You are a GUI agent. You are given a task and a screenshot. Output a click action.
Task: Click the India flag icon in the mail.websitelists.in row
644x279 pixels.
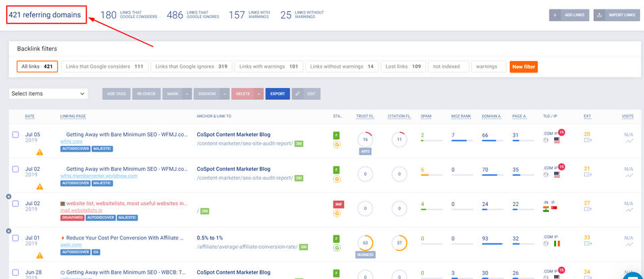tap(546, 209)
